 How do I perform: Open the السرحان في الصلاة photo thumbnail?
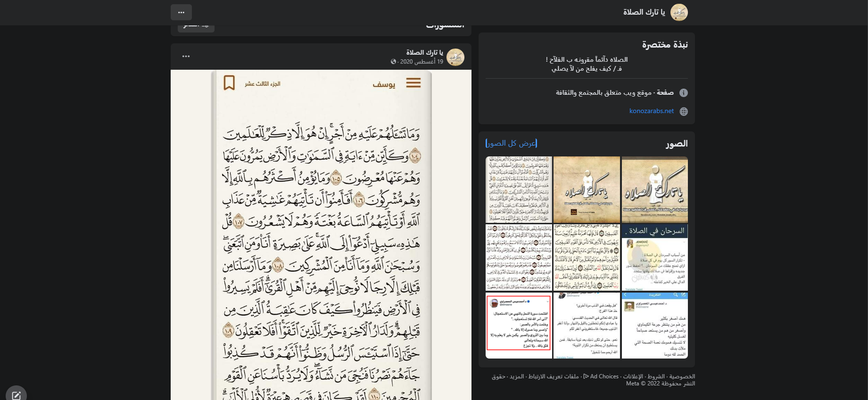click(x=654, y=257)
